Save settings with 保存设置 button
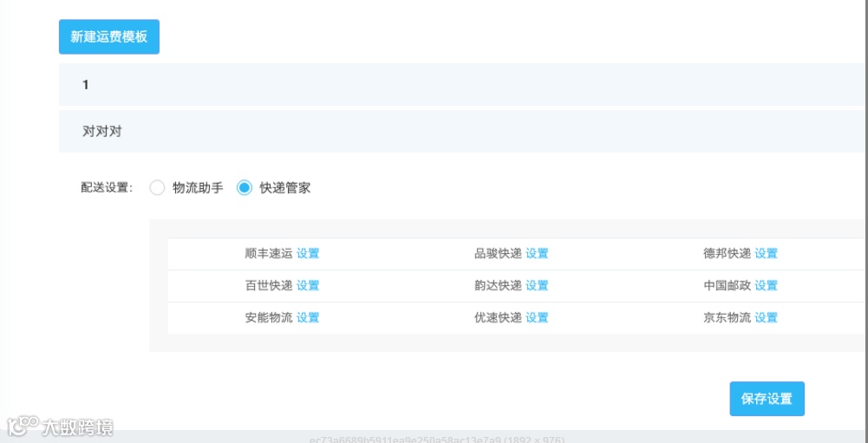Image resolution: width=868 pixels, height=443 pixels. pos(767,399)
